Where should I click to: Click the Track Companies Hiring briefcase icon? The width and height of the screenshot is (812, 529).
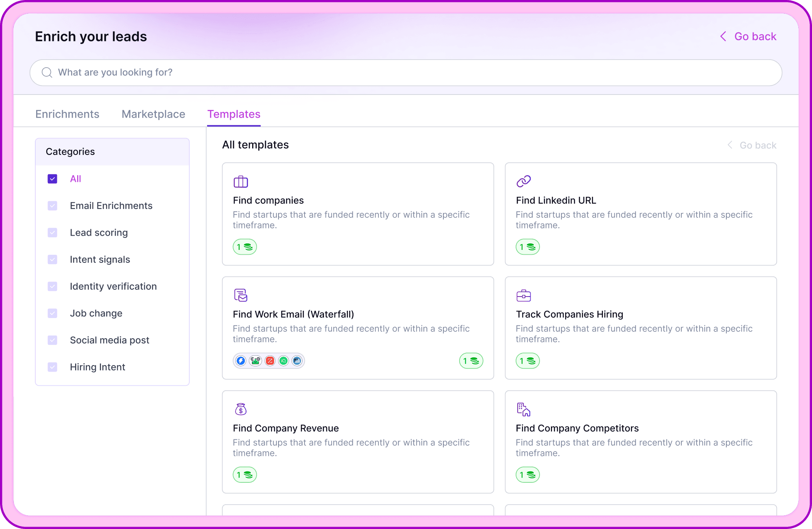[524, 295]
